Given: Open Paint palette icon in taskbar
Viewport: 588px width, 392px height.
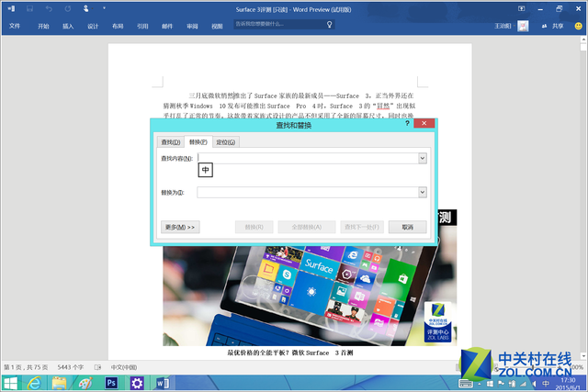Looking at the screenshot, I should point(85,384).
